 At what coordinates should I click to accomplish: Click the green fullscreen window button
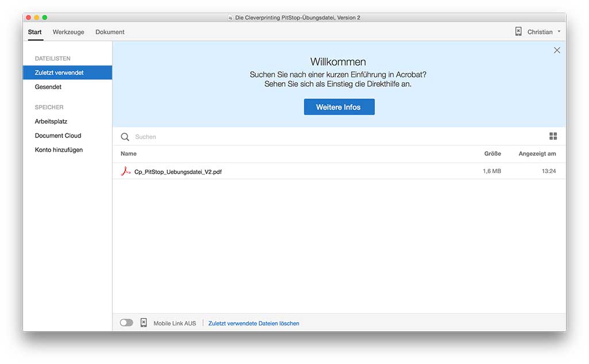coord(45,17)
